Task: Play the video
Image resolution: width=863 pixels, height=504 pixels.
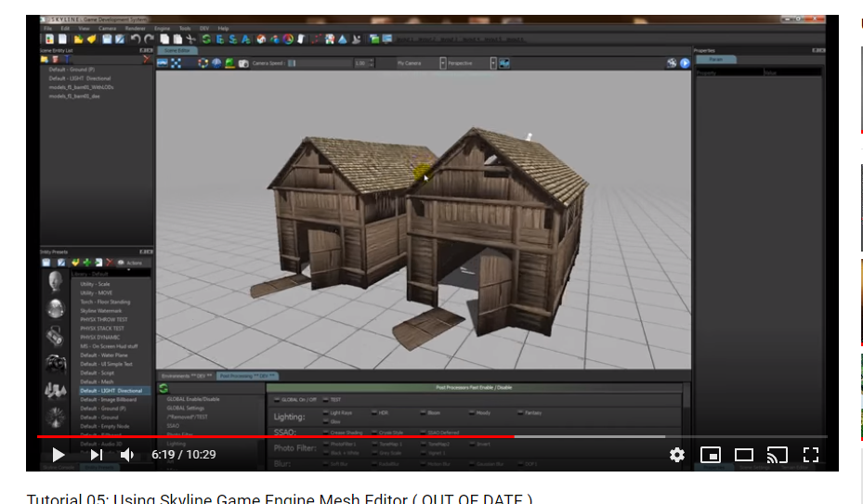Action: (x=58, y=455)
